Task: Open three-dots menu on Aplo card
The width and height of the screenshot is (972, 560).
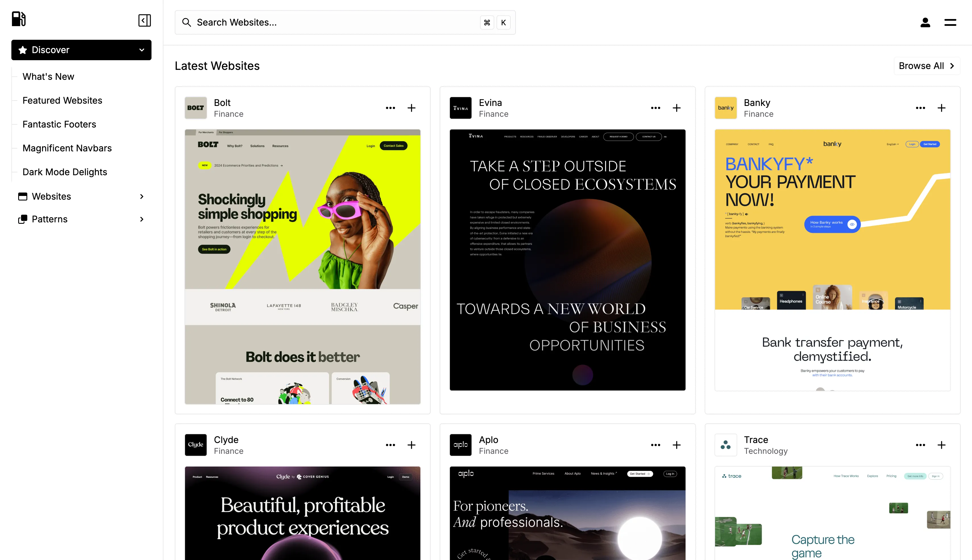Action: pyautogui.click(x=655, y=445)
